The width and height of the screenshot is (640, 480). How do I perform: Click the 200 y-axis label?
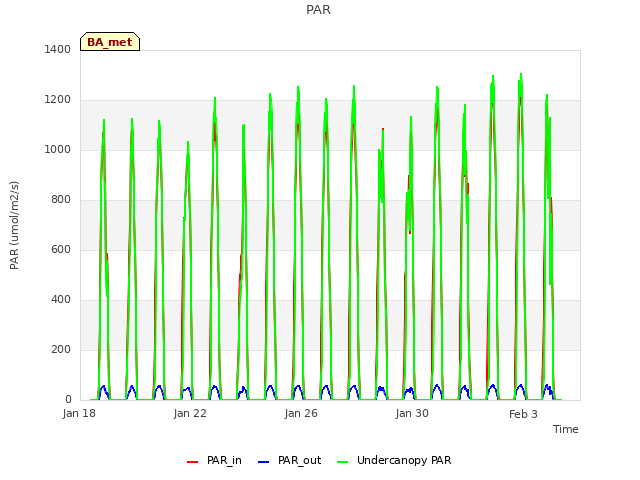coord(61,349)
